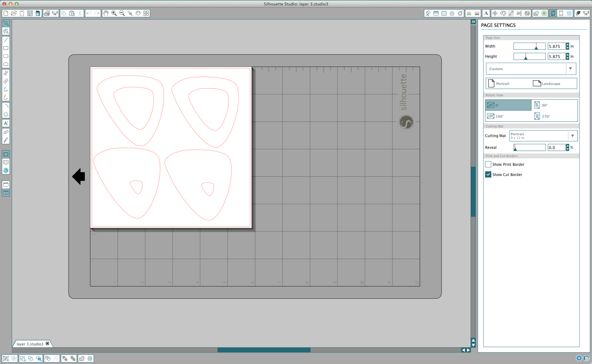Expand the Custom page size dropdown
The height and width of the screenshot is (364, 592).
tap(570, 69)
